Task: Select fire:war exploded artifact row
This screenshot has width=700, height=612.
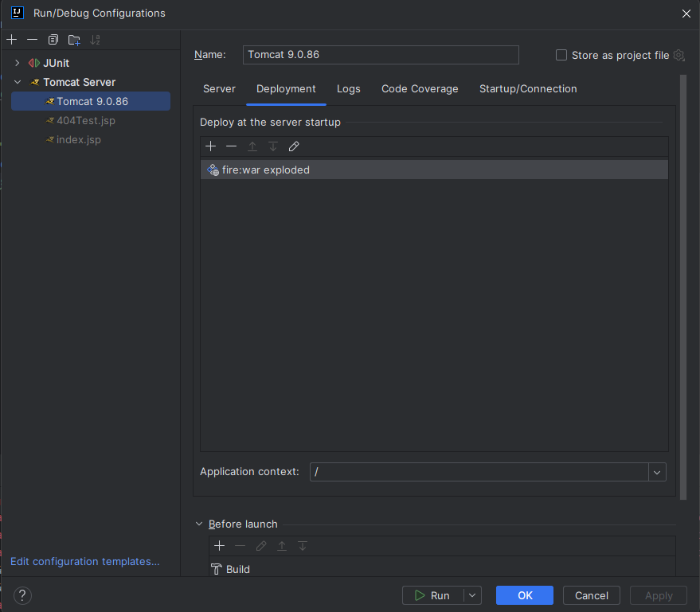Action: coord(434,170)
